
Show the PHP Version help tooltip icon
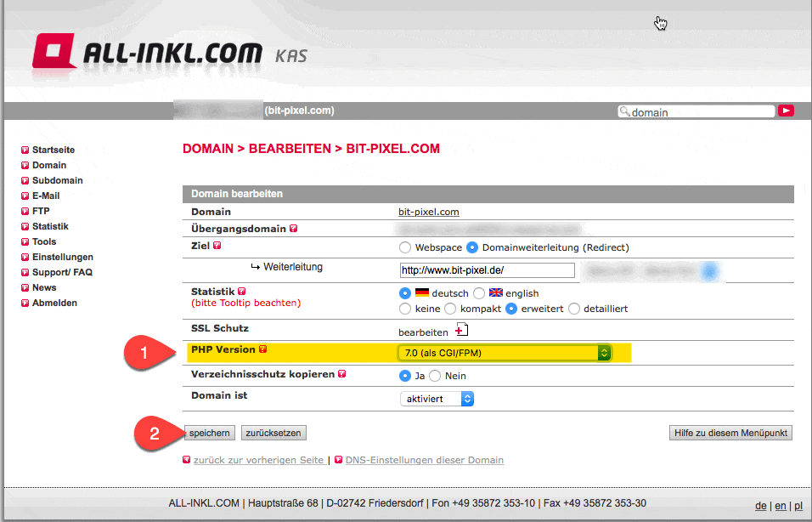(263, 349)
